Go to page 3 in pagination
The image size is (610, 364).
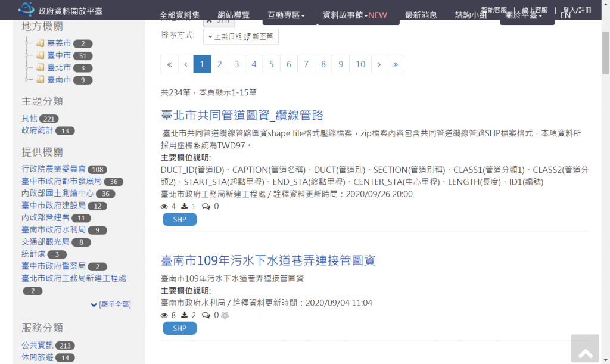click(x=236, y=64)
